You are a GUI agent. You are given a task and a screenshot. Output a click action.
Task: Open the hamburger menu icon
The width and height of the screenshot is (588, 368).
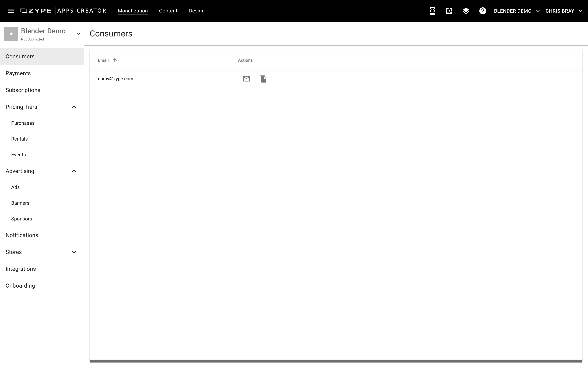[x=11, y=11]
